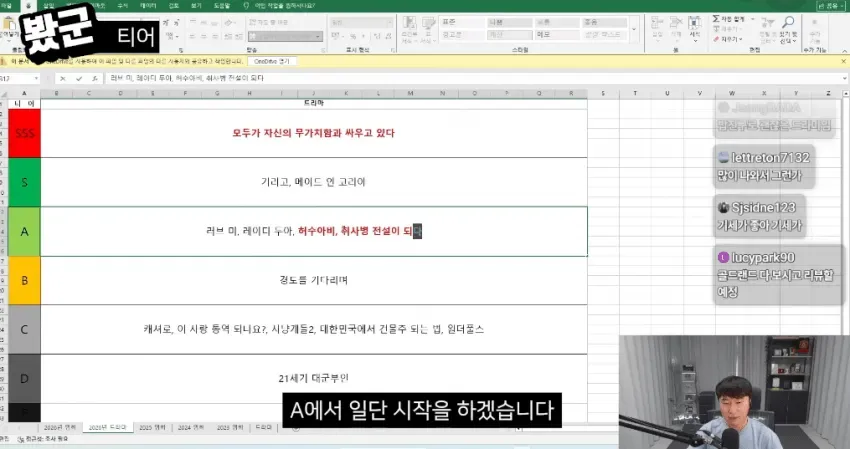Image resolution: width=850 pixels, height=449 pixels.
Task: Open the 파일 file tab
Action: click(7, 6)
